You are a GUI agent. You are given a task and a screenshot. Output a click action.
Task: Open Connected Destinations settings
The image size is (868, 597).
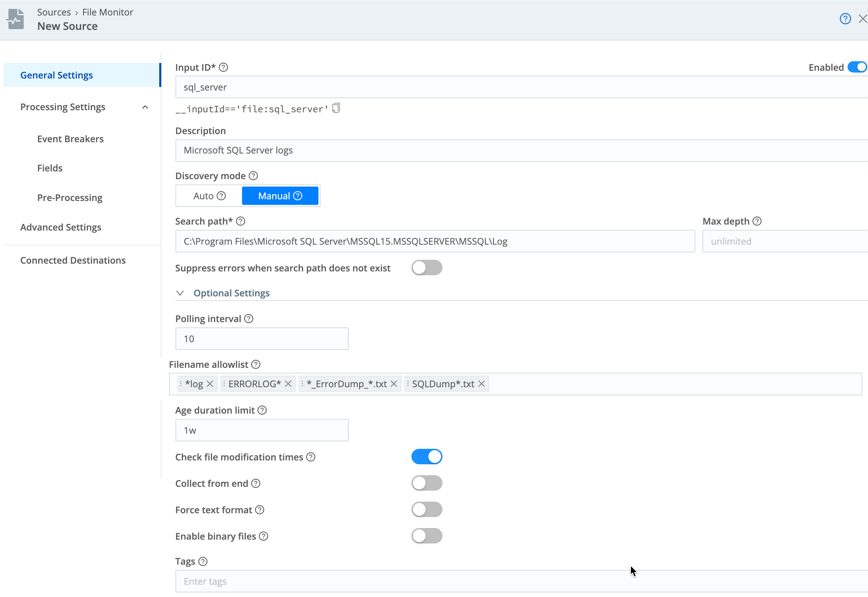pos(73,260)
